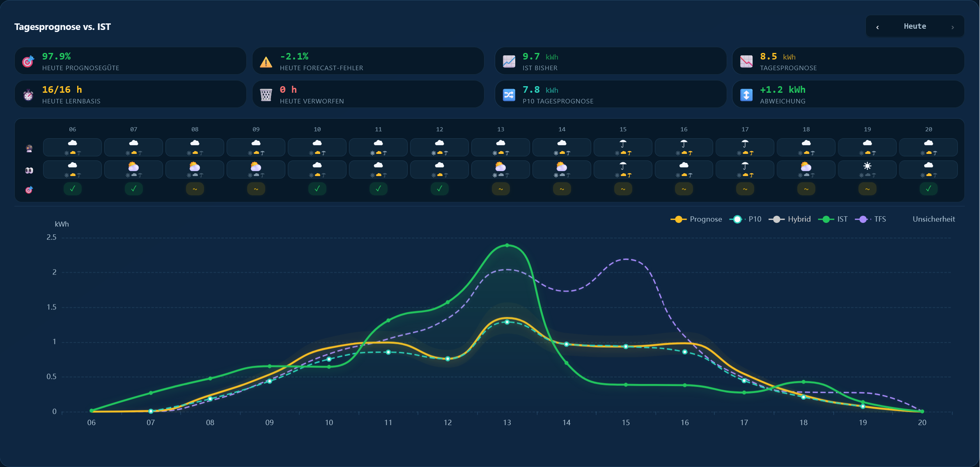This screenshot has height=467, width=980.
Task: Click the target icon beside Heute Prognosegüte
Action: 28,61
